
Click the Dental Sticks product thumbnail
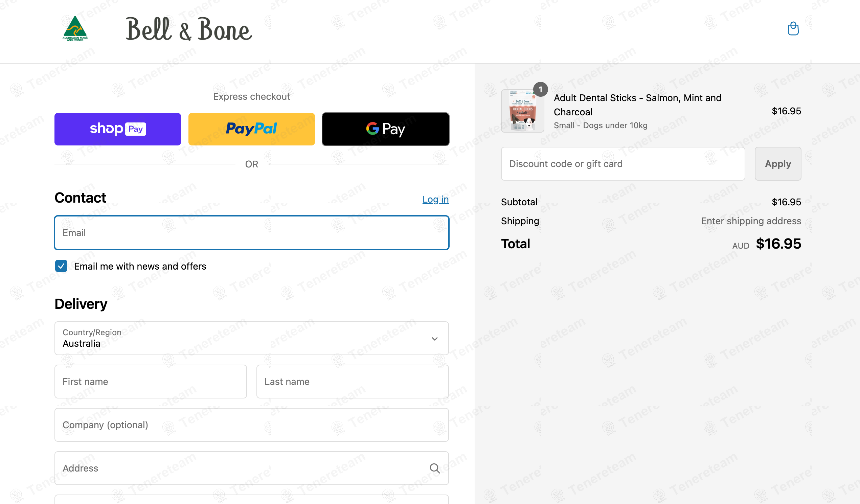tap(522, 111)
